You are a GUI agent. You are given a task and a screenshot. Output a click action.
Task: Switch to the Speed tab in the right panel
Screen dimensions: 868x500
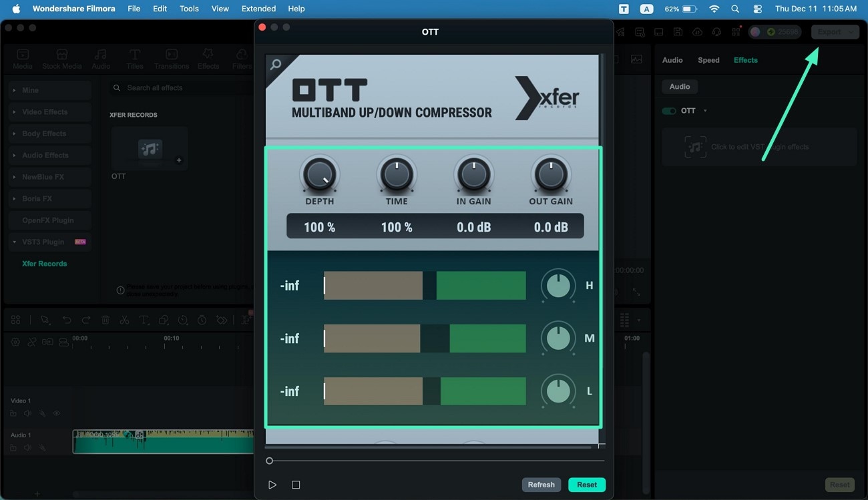pyautogui.click(x=708, y=60)
